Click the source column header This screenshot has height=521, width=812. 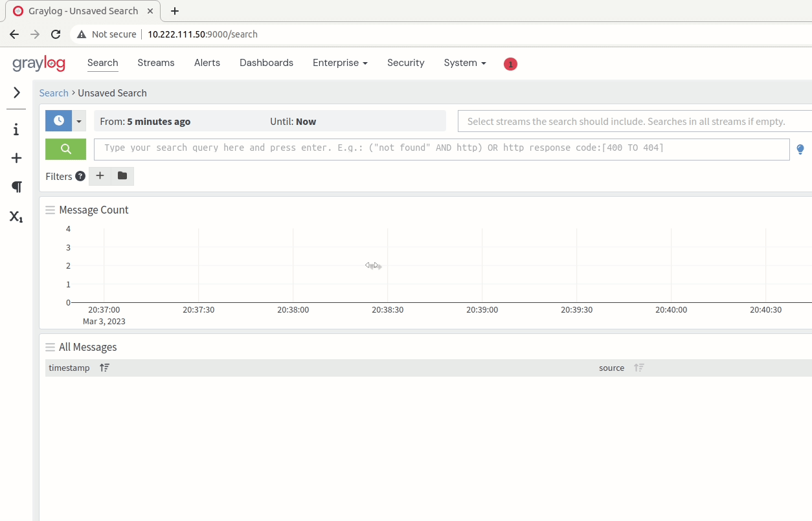pyautogui.click(x=612, y=368)
